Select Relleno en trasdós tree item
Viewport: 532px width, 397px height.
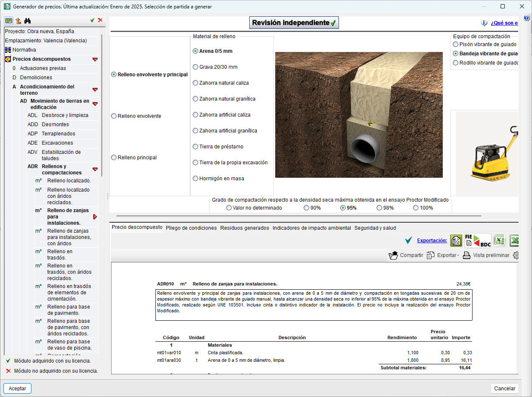point(60,254)
